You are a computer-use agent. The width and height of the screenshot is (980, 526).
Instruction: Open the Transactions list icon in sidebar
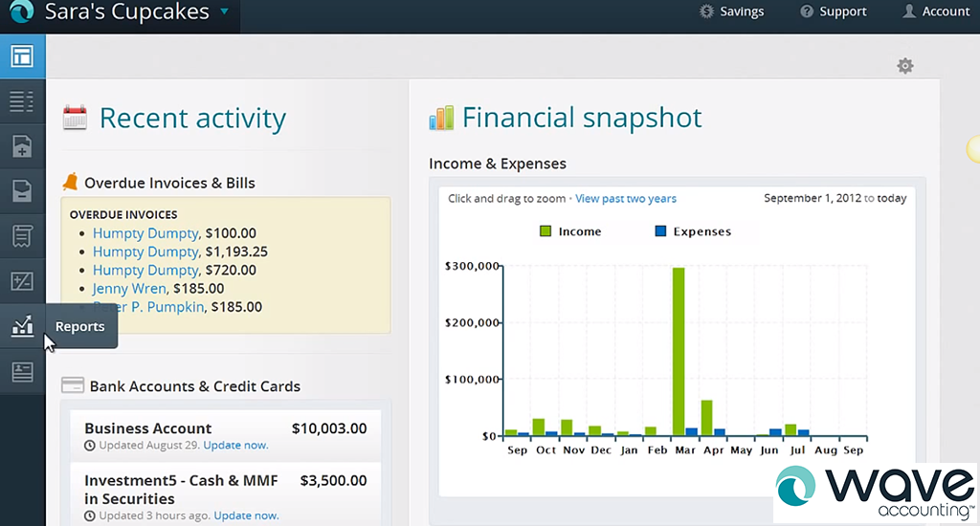coord(22,101)
